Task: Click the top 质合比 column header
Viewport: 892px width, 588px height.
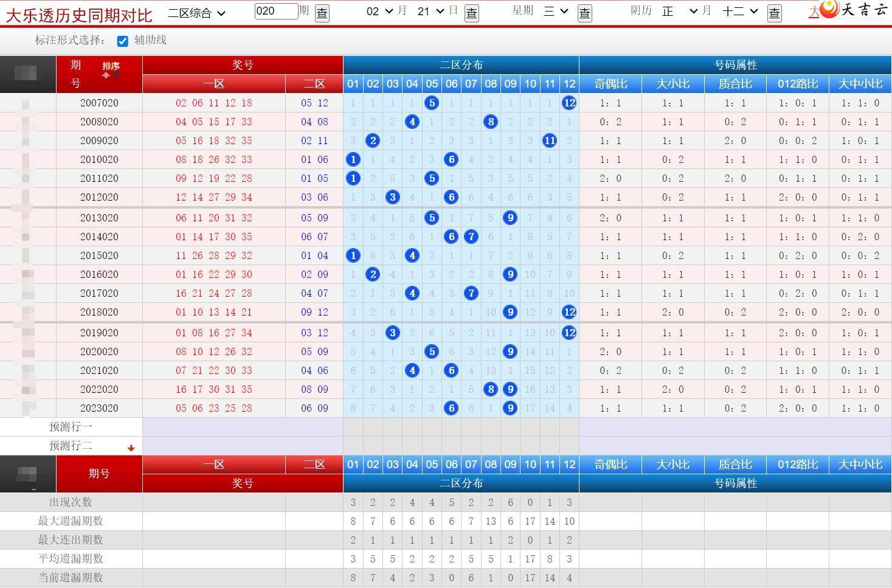Action: tap(735, 84)
